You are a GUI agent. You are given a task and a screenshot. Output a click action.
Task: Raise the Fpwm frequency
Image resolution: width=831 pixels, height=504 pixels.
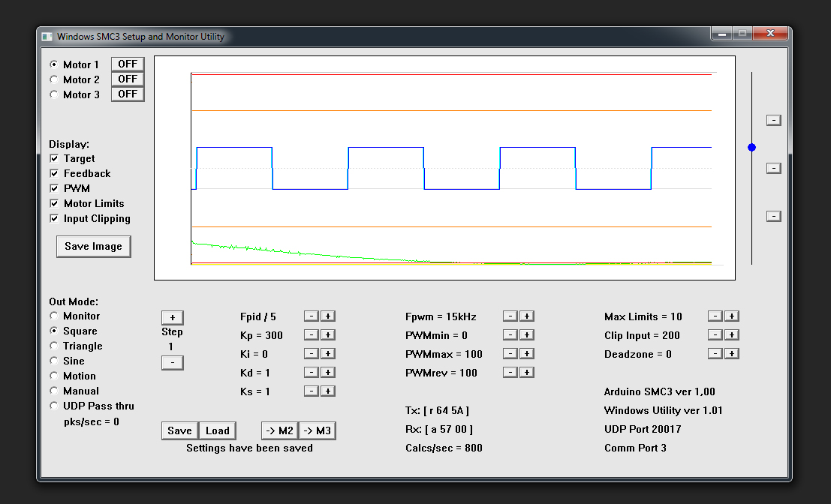coord(527,316)
